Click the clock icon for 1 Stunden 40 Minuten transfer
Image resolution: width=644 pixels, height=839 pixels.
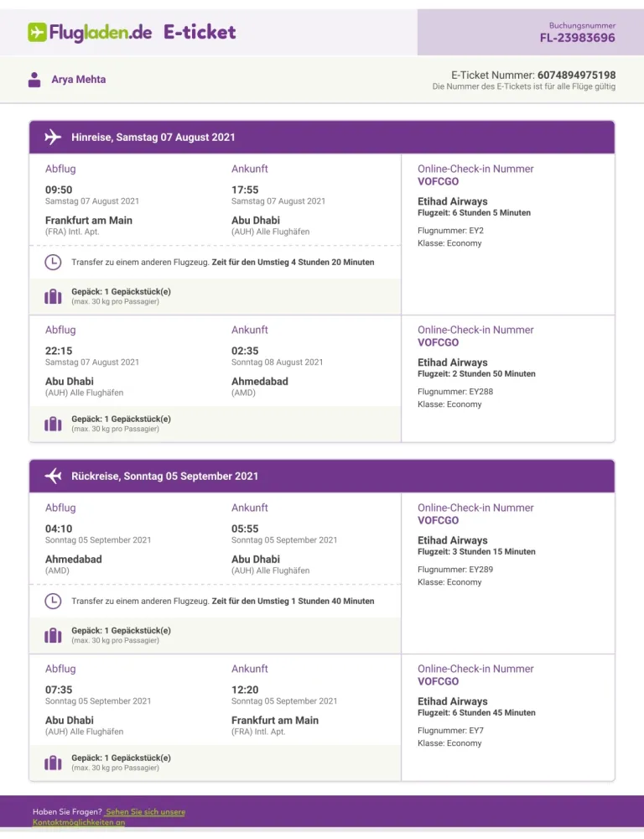(x=53, y=601)
